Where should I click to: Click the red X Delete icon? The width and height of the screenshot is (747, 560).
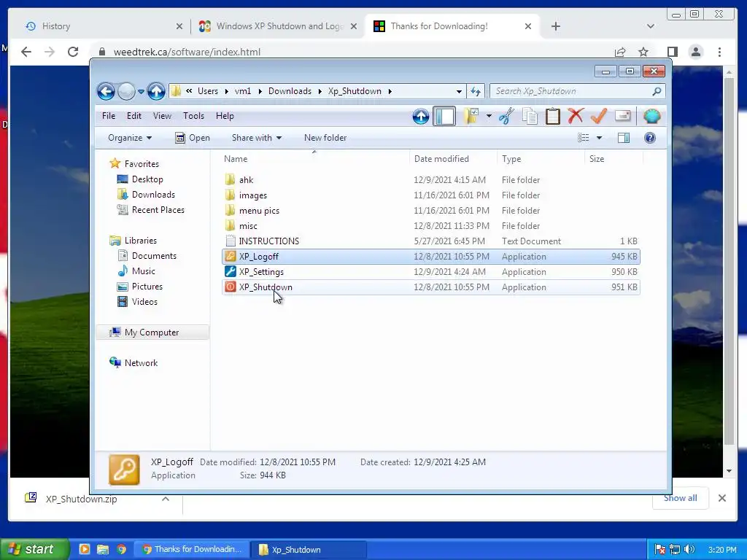pyautogui.click(x=576, y=116)
